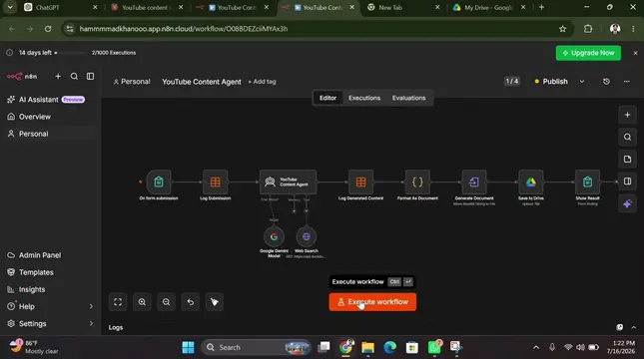The image size is (644, 359).
Task: Open the sidebar search icon
Action: pos(74,77)
